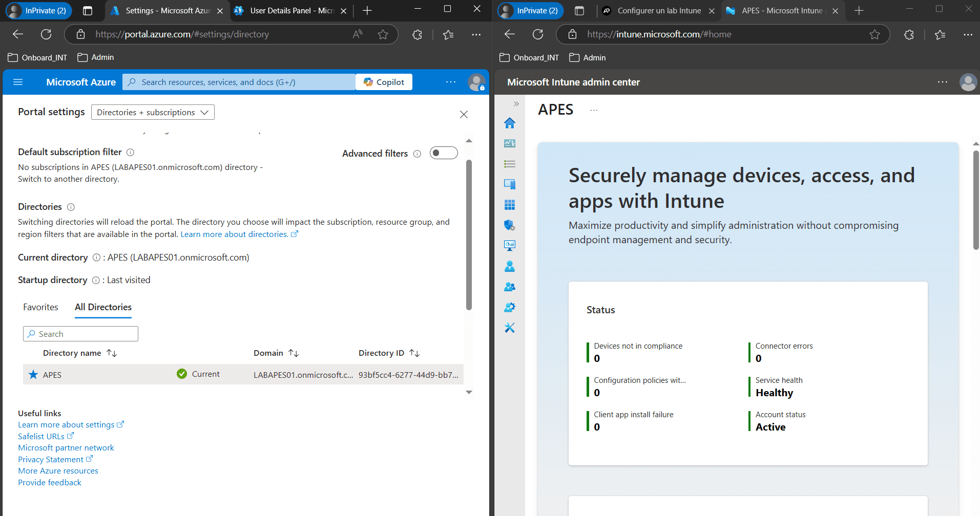Image resolution: width=980 pixels, height=516 pixels.
Task: Click the directory Search field
Action: pyautogui.click(x=80, y=334)
